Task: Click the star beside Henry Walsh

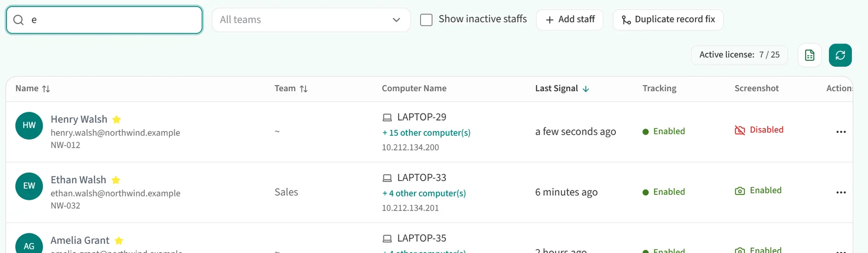Action: click(117, 119)
